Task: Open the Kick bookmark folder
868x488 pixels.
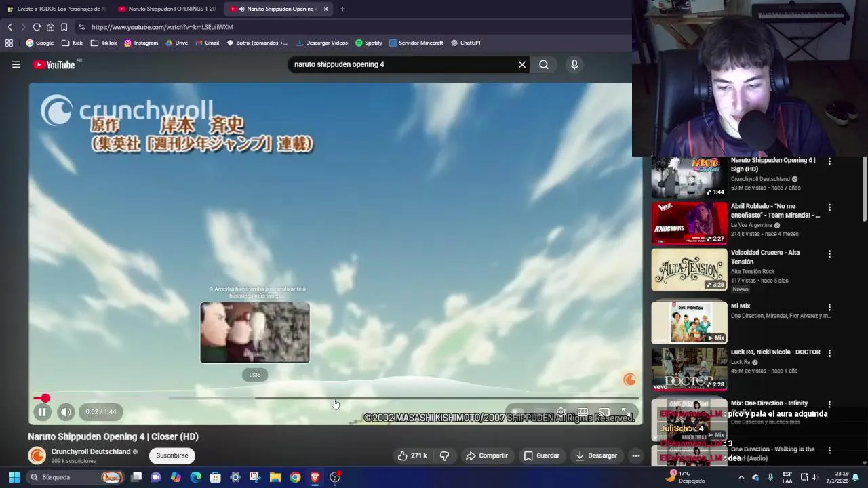Action: click(x=72, y=43)
